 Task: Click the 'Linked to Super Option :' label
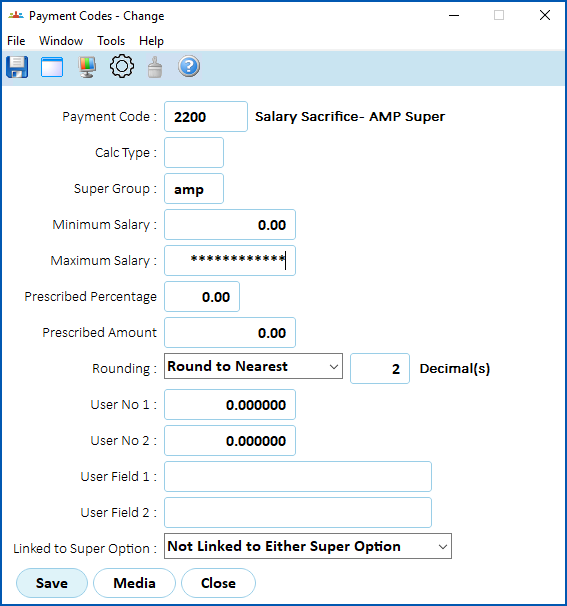click(x=85, y=548)
